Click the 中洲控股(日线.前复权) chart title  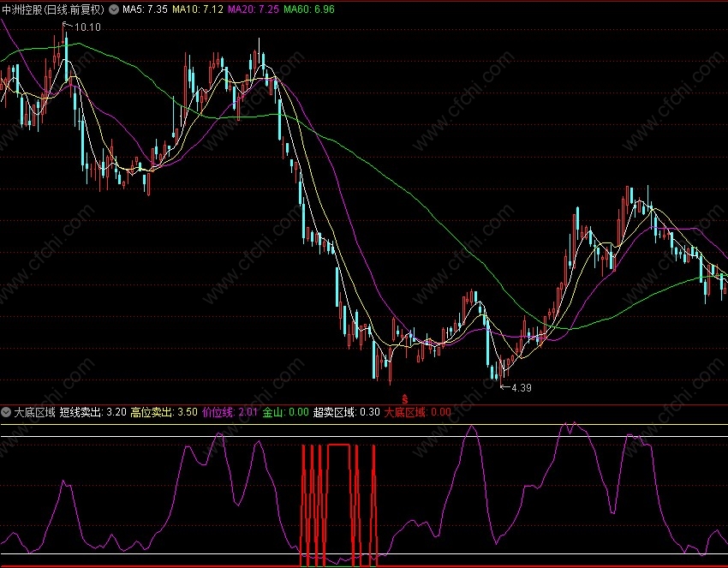[x=53, y=9]
